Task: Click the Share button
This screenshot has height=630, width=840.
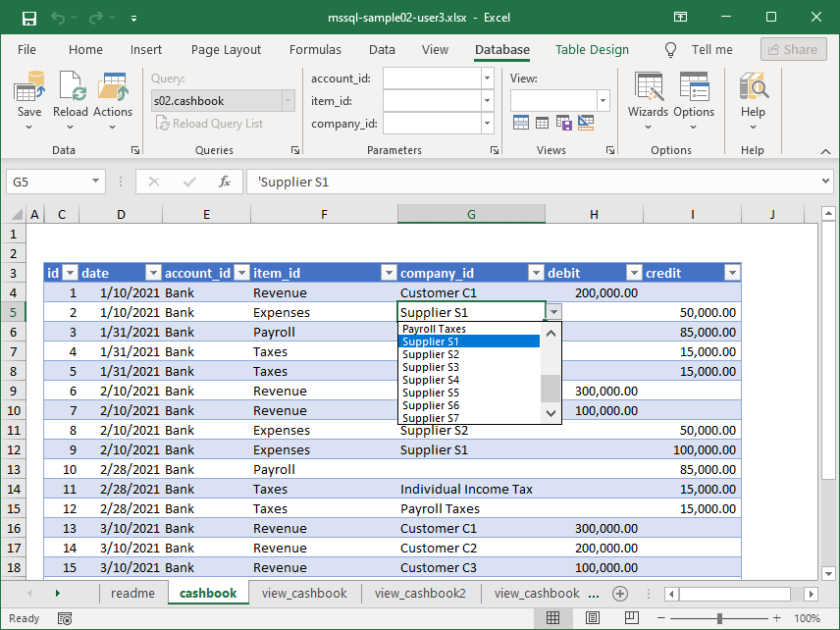Action: pyautogui.click(x=793, y=49)
